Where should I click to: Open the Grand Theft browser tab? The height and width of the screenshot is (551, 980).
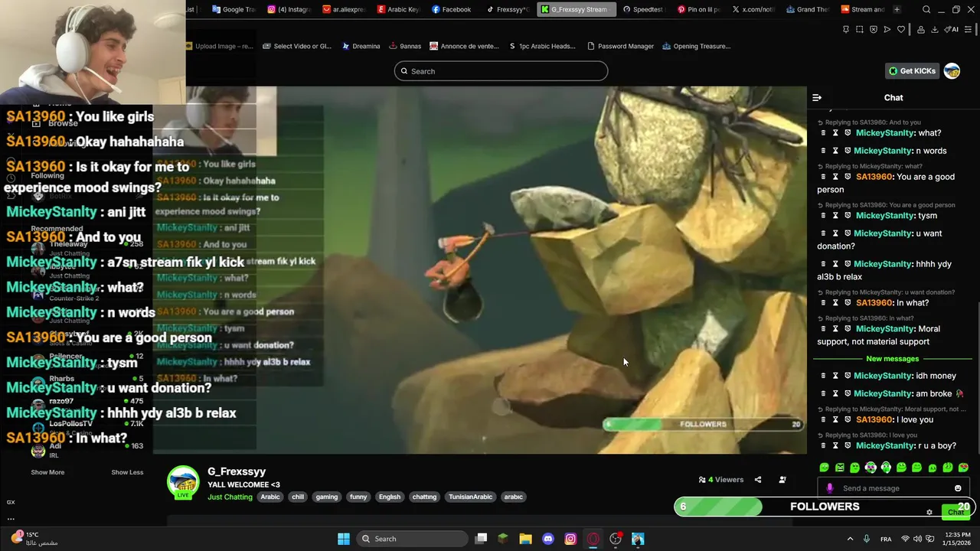(806, 9)
